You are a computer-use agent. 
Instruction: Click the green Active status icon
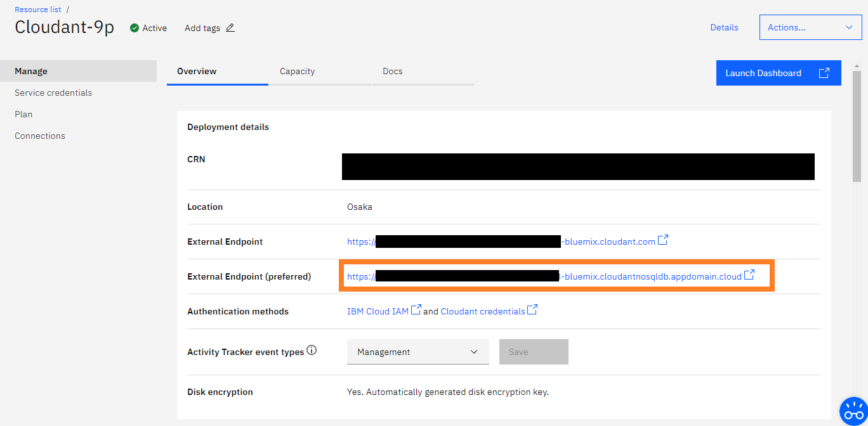click(135, 28)
